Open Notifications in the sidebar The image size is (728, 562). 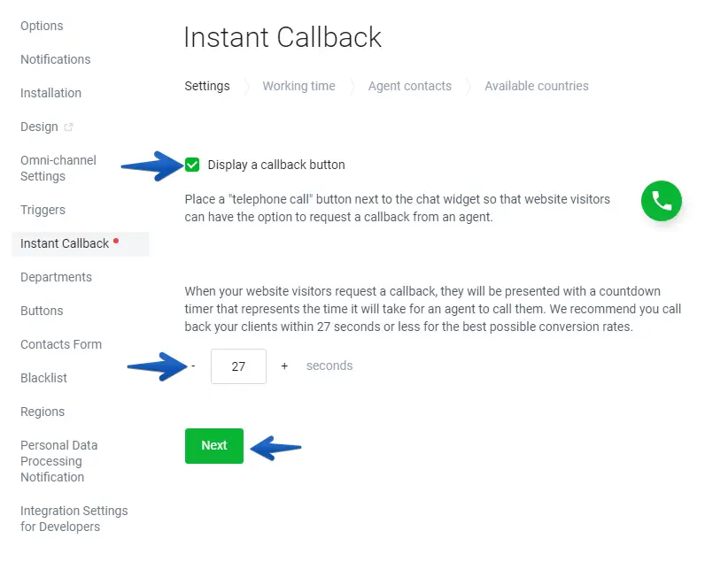tap(55, 59)
